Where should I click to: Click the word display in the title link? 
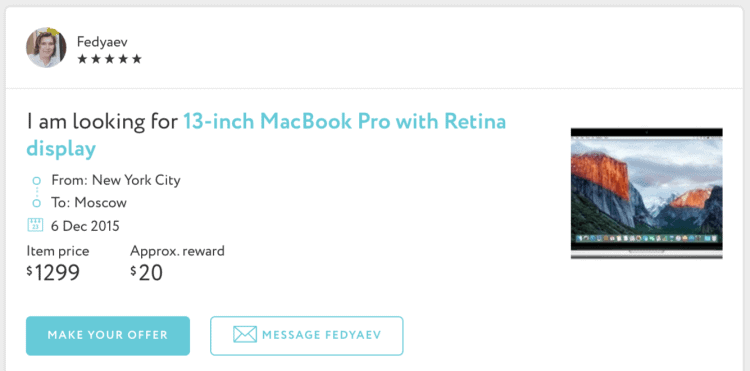(61, 149)
